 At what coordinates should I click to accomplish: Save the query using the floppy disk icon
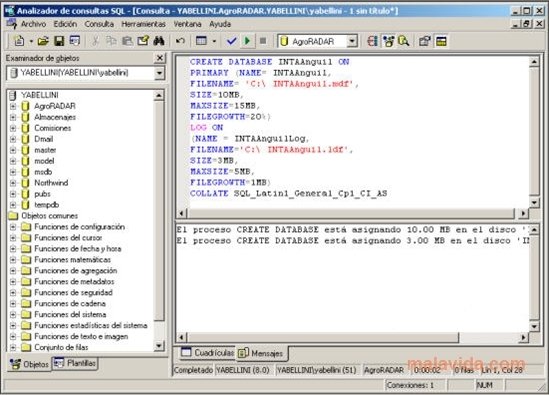[x=59, y=41]
